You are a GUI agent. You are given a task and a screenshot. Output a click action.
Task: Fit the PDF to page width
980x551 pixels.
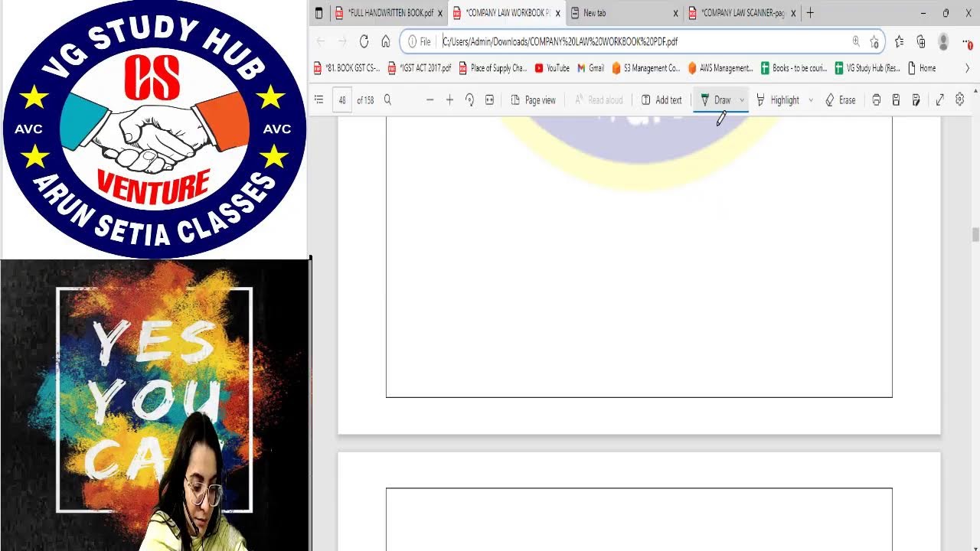pos(489,100)
